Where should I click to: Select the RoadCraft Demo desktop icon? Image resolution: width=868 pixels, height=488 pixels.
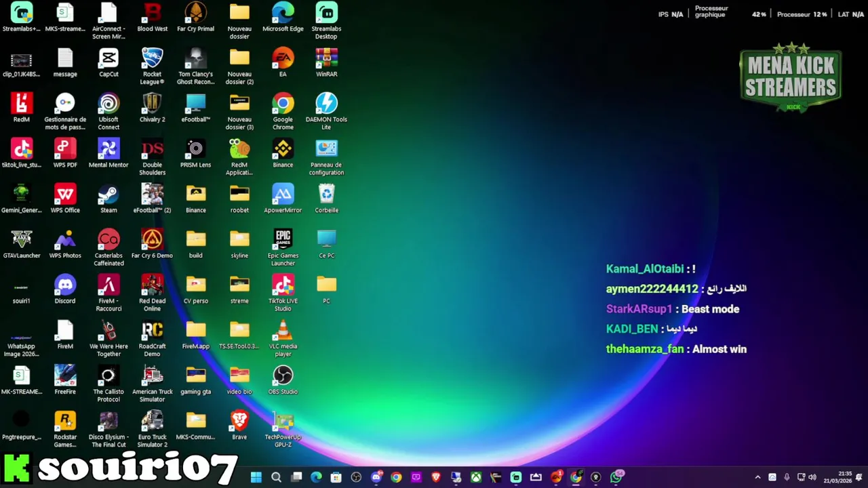click(152, 338)
